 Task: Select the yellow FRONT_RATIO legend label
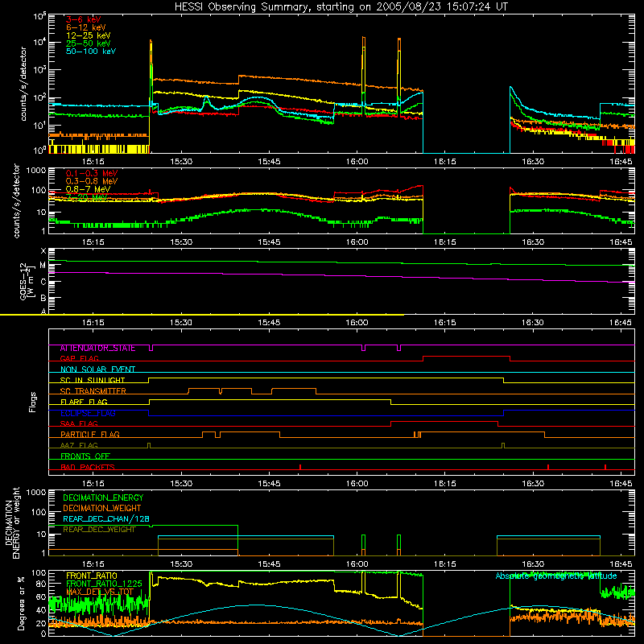point(92,576)
